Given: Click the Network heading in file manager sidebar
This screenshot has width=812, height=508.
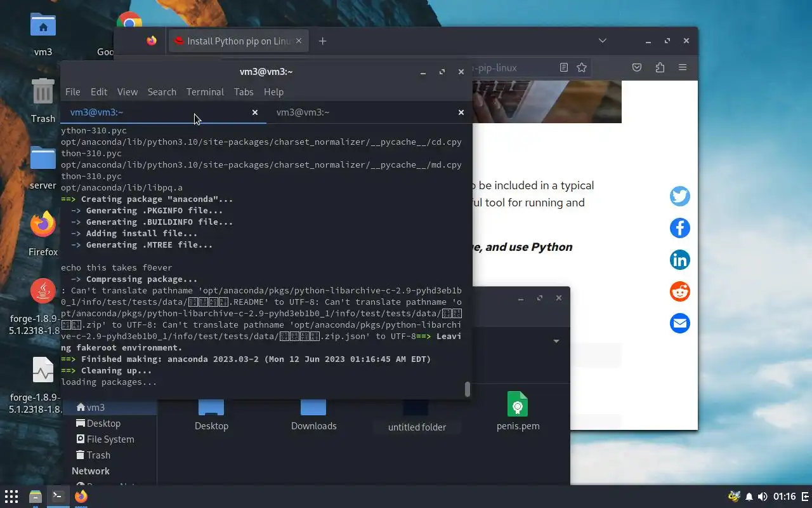Looking at the screenshot, I should pyautogui.click(x=91, y=471).
